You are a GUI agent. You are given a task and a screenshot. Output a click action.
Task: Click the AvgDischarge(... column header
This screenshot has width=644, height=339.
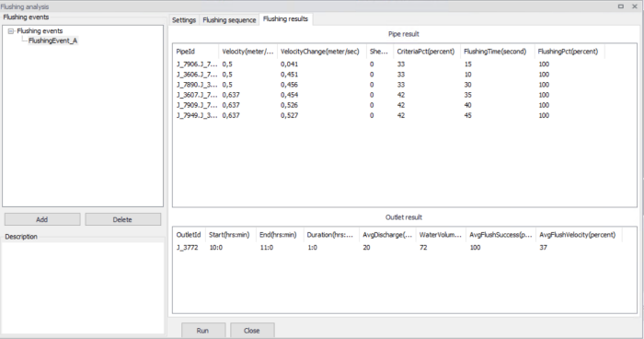(387, 235)
